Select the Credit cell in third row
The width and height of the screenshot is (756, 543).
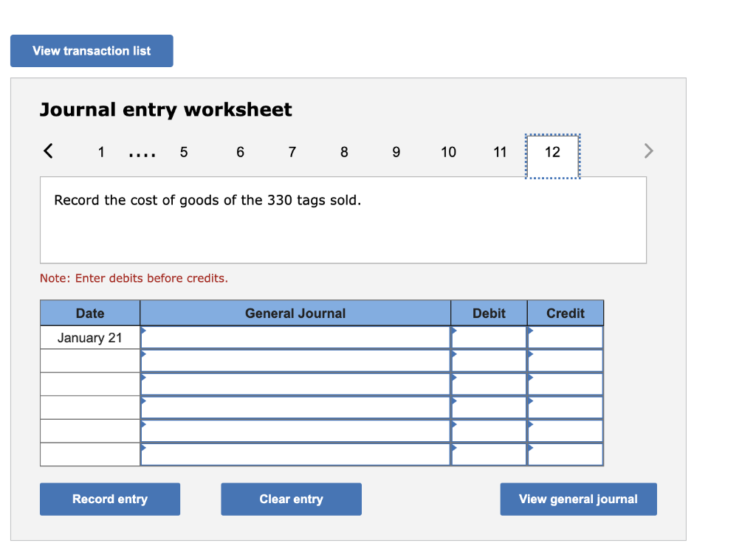click(x=565, y=384)
